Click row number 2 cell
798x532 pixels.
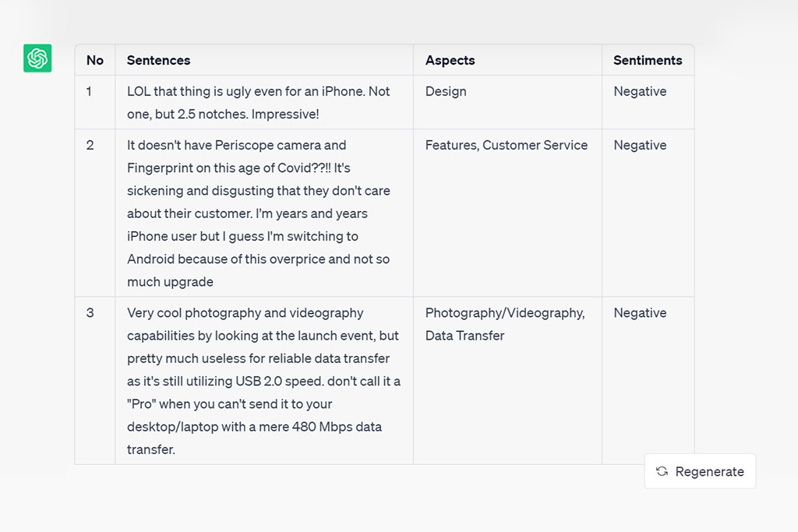[x=90, y=145]
